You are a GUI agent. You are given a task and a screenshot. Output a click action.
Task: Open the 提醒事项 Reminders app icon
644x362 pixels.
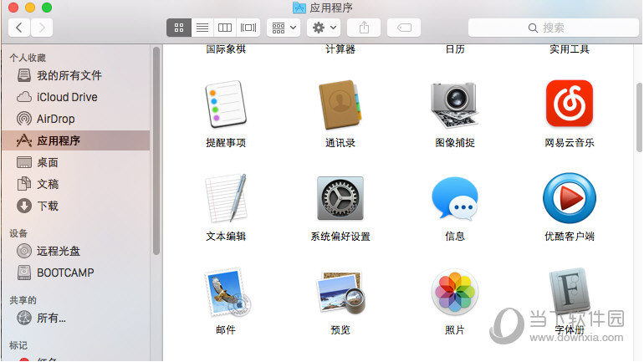point(226,105)
